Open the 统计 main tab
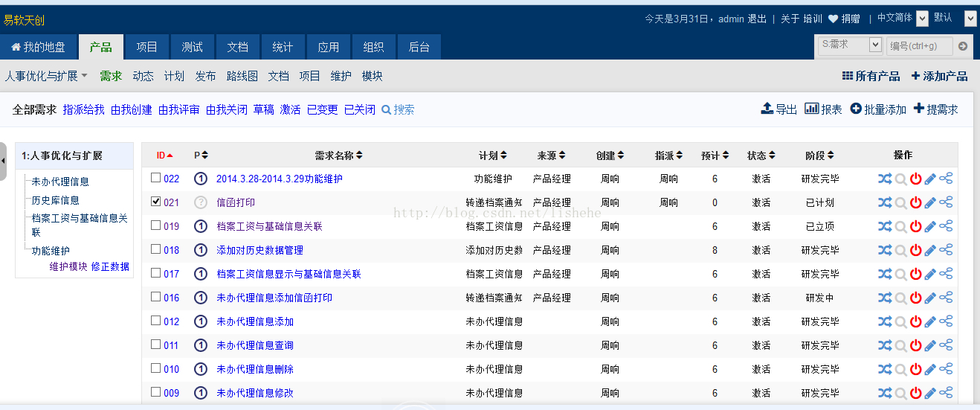Image resolution: width=980 pixels, height=410 pixels. click(283, 47)
